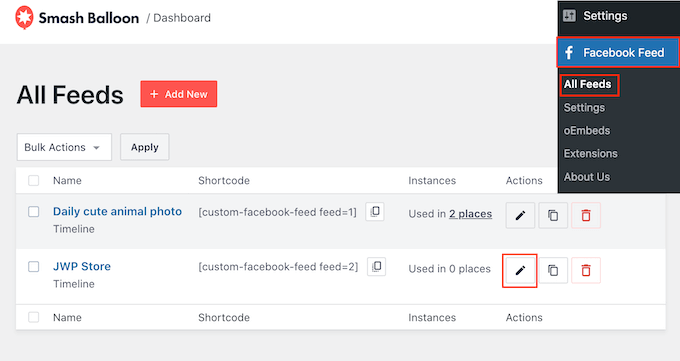680x361 pixels.
Task: Duplicate the JWP Store feed
Action: [553, 270]
